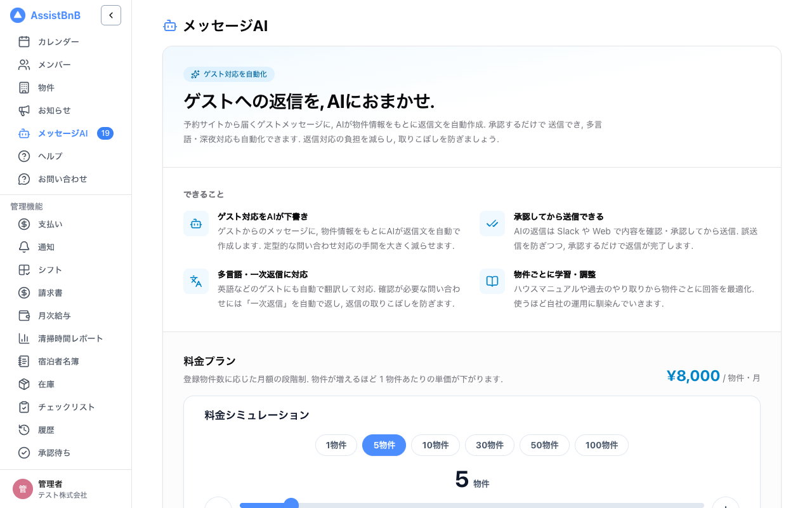Click the 多言語・一次返信に対応 feature title
812x508 pixels.
click(263, 274)
